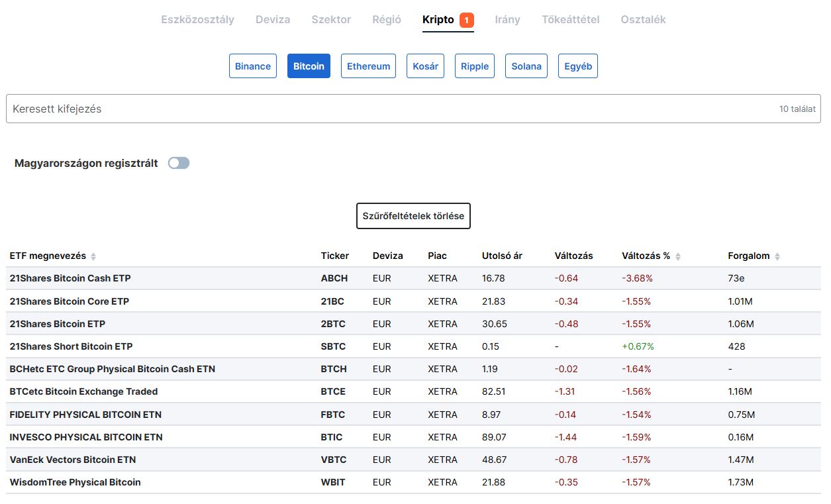This screenshot has width=831, height=504.
Task: Click the 1.73M volume value
Action: point(740,482)
